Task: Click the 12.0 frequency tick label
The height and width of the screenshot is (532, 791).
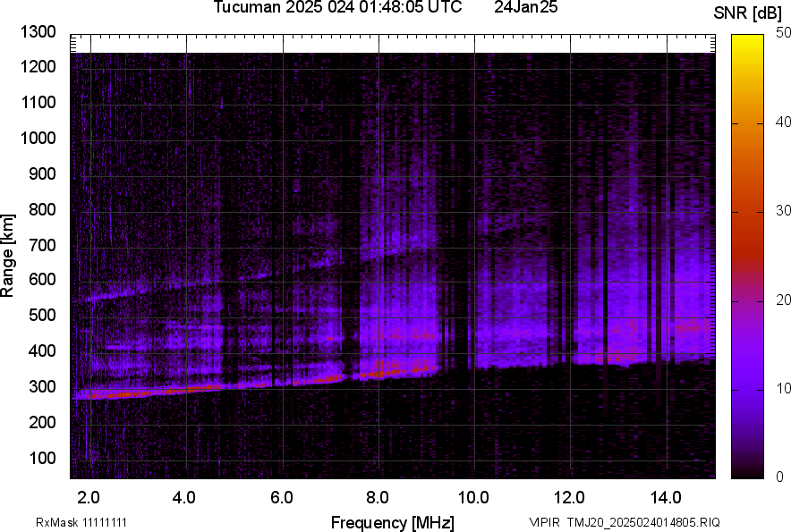Action: (569, 496)
